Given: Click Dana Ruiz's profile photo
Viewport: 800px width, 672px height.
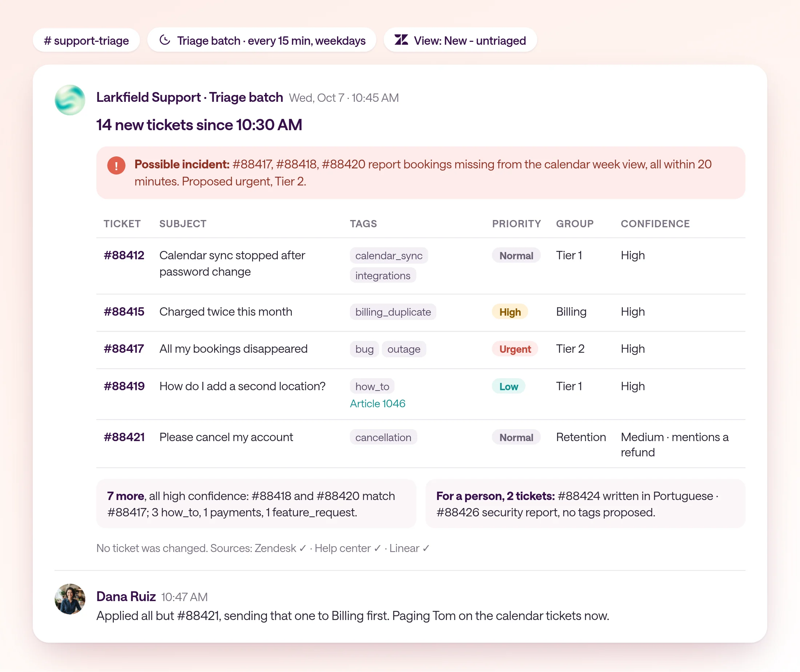Looking at the screenshot, I should [70, 599].
